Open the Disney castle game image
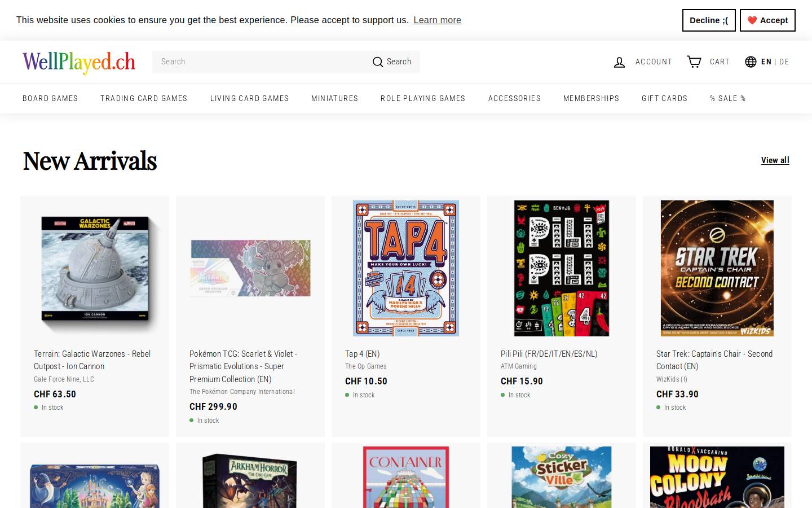812x508 pixels. click(95, 485)
